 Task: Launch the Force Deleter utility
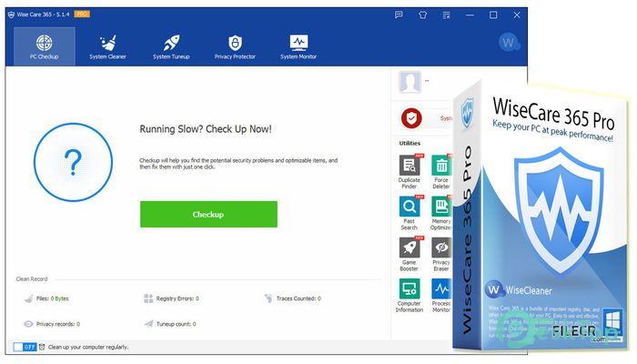coord(441,172)
